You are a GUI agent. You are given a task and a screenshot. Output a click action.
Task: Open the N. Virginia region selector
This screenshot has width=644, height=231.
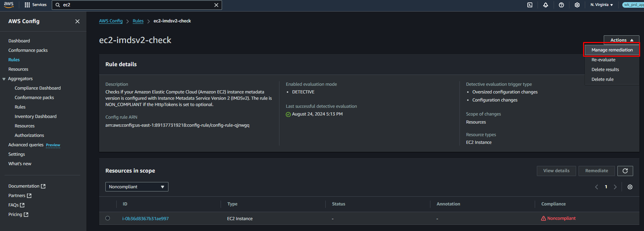tap(602, 5)
